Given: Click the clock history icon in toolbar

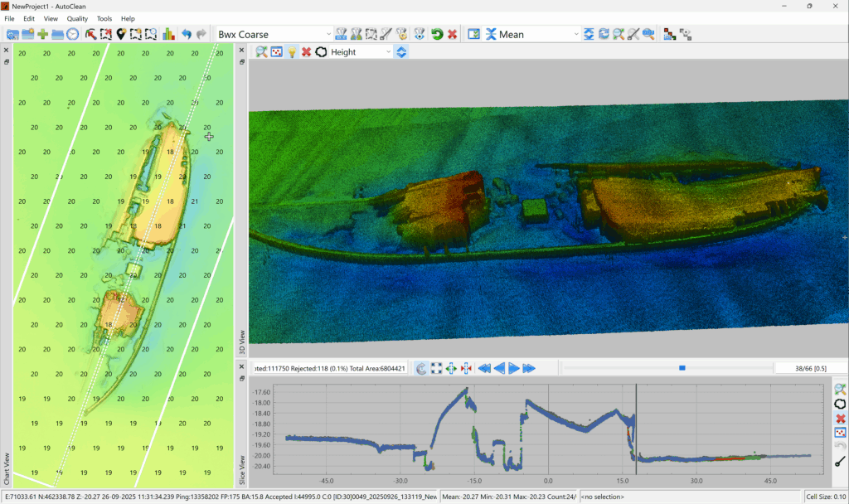Looking at the screenshot, I should pyautogui.click(x=72, y=34).
